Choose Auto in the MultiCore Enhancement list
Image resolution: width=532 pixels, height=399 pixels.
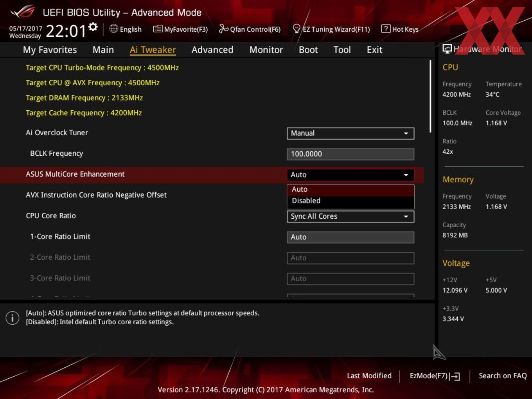pyautogui.click(x=350, y=190)
